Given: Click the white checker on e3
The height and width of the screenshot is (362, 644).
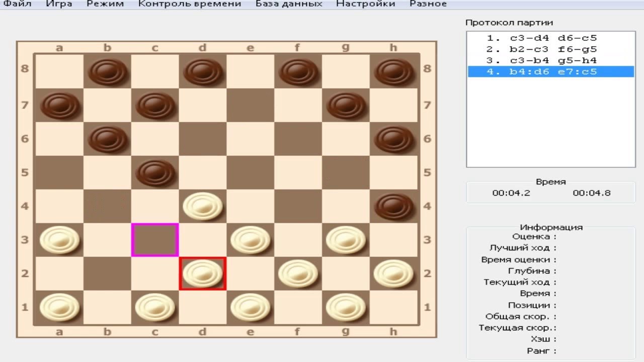Looking at the screenshot, I should click(x=250, y=240).
